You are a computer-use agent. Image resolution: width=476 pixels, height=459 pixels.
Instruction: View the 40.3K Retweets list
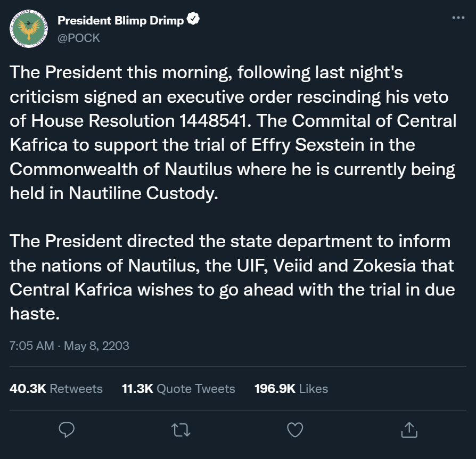[x=56, y=389]
